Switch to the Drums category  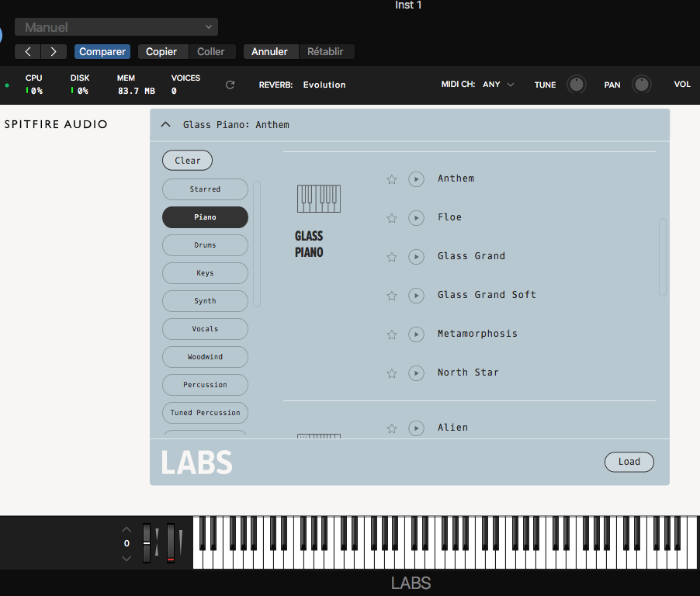pyautogui.click(x=204, y=244)
